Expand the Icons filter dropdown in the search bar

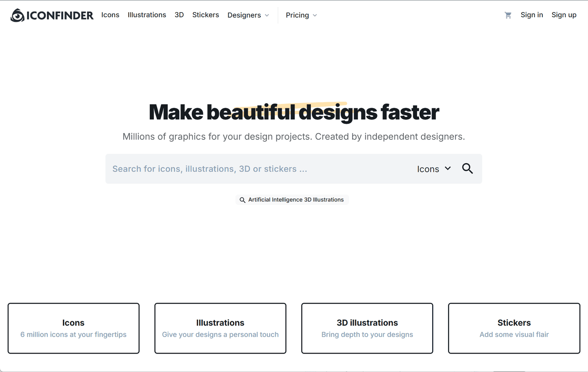click(434, 169)
